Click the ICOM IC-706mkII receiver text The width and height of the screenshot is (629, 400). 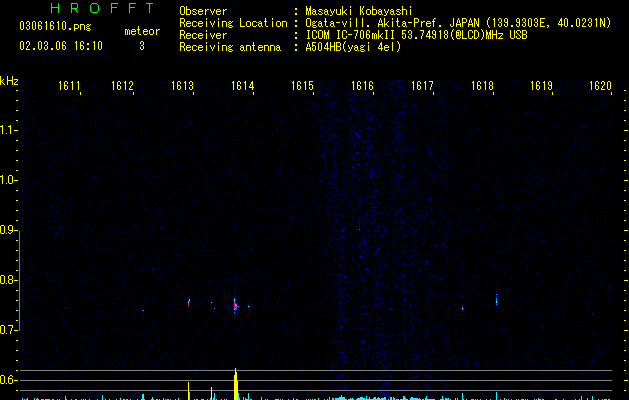(416, 35)
